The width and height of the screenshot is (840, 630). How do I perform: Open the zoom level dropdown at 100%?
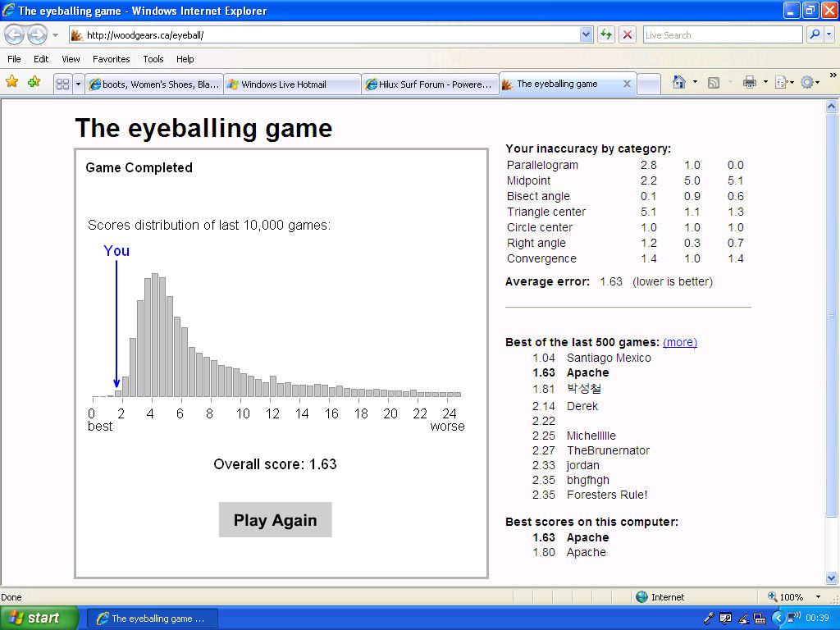point(818,597)
